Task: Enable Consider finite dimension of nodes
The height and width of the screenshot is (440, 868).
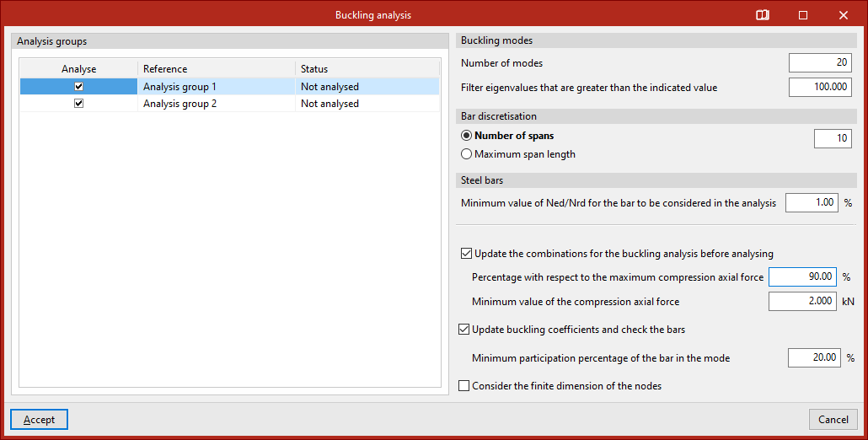Action: (463, 386)
